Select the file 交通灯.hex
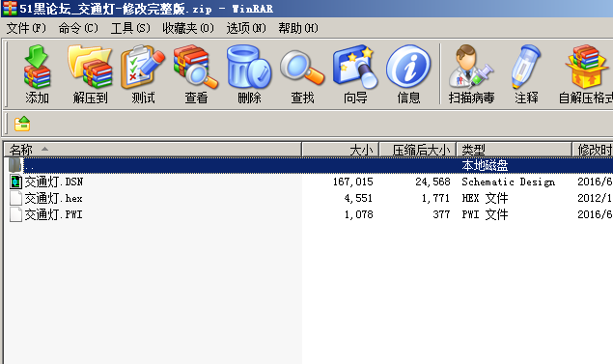613x364 pixels. click(x=53, y=198)
